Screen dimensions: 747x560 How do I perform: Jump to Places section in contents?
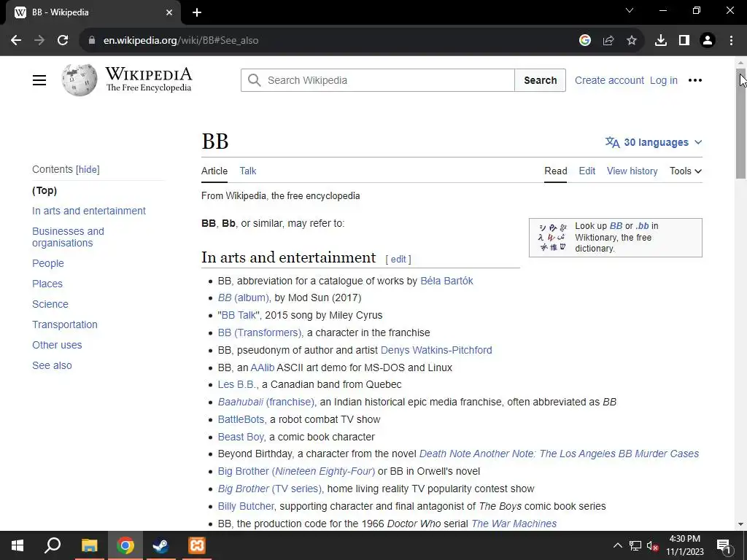(47, 284)
